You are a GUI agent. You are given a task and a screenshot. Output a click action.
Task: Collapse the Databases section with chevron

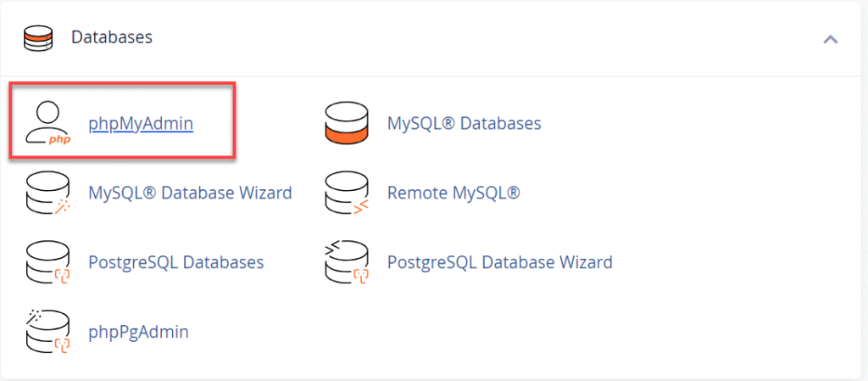click(830, 39)
